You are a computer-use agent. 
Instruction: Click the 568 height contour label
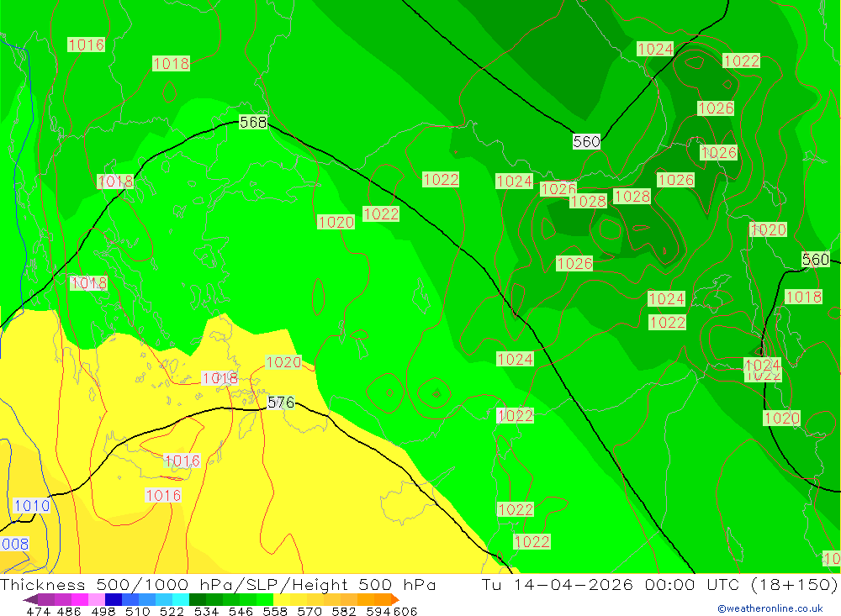pos(253,122)
